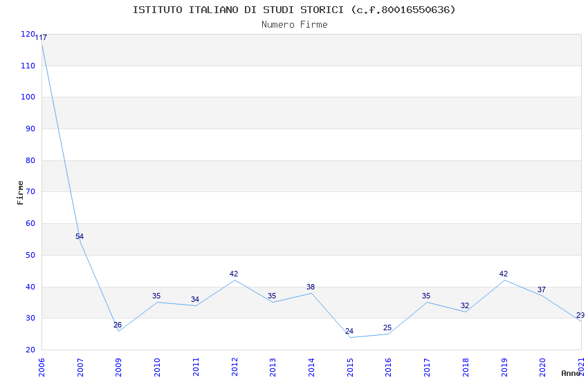This screenshot has height=380, width=588.
Task: Select the data label 42 above 2019
Action: 504,274
